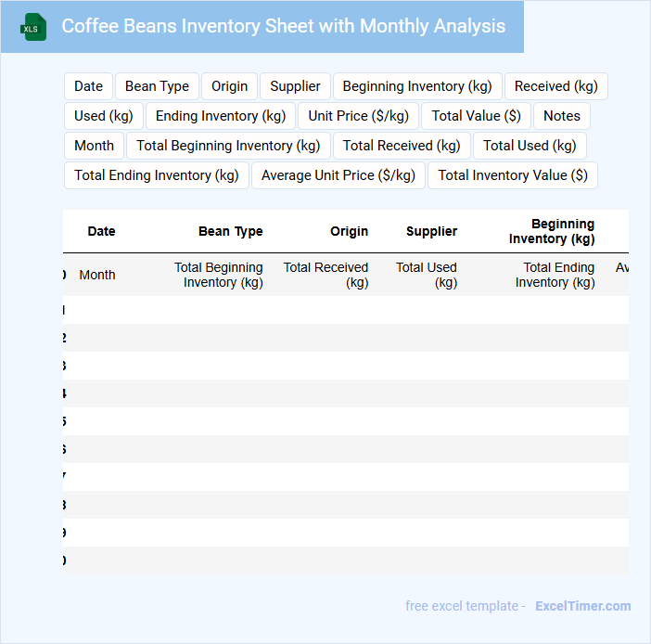Select the Total Value ($) tag
The image size is (651, 644).
click(477, 116)
